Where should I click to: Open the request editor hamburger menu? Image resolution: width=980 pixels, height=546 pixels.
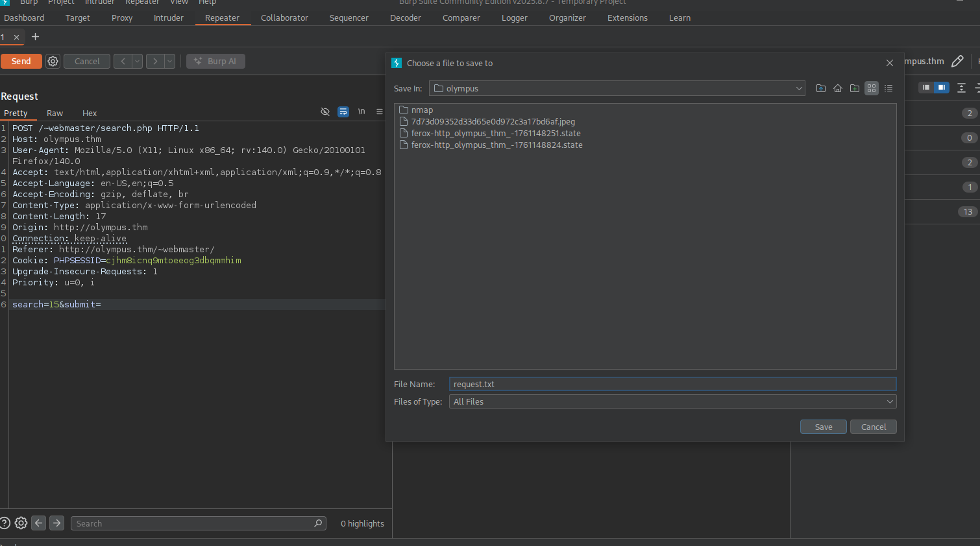pyautogui.click(x=380, y=112)
